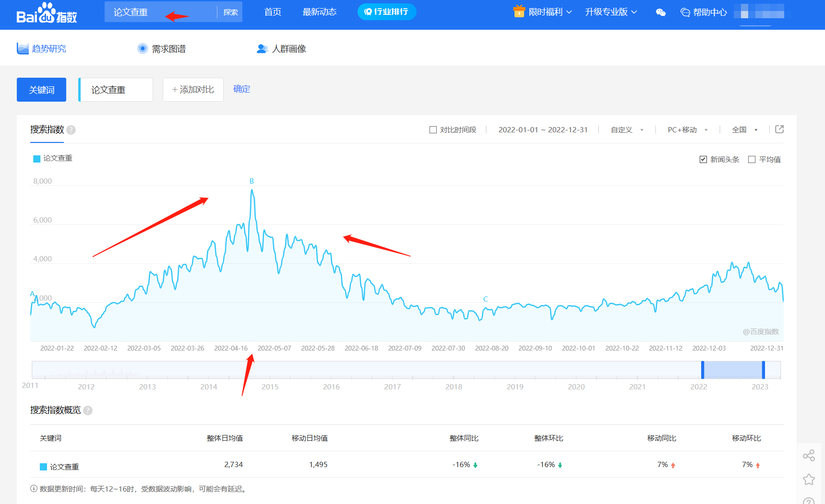825x504 pixels.
Task: Toggle the 论文查重 chart legend series
Action: pos(53,158)
